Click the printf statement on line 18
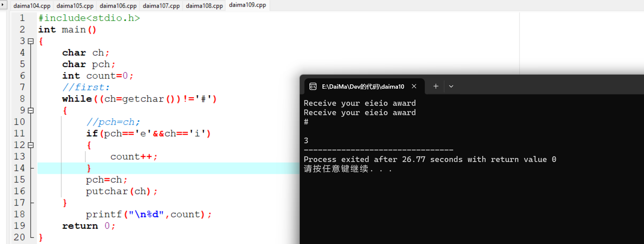 click(148, 214)
